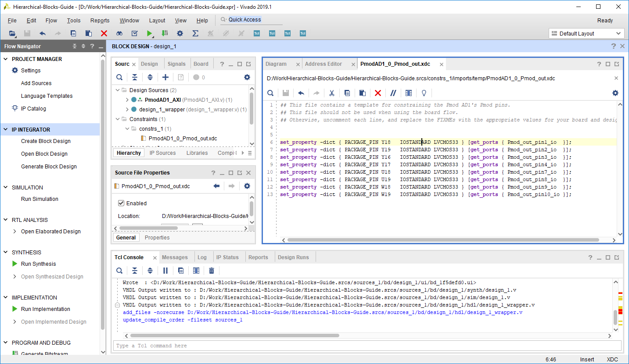Click the Run Synthesis green play icon
The height and width of the screenshot is (364, 629).
(x=14, y=264)
